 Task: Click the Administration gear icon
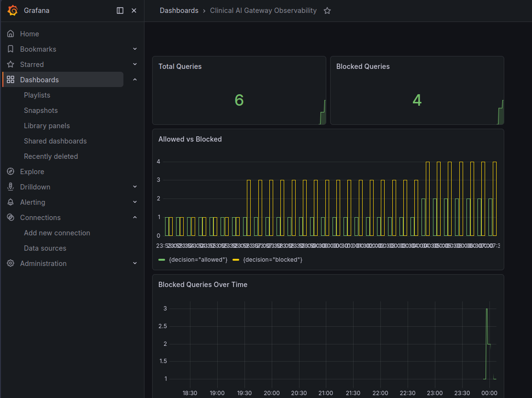11,263
